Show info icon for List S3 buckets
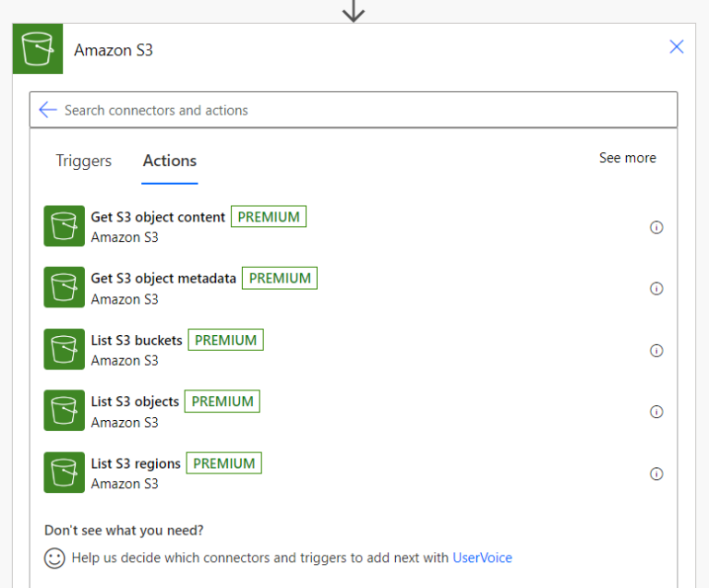 click(656, 350)
